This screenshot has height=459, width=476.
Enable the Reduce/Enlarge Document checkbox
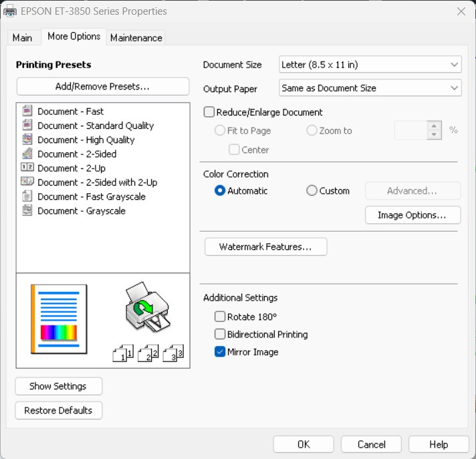209,112
